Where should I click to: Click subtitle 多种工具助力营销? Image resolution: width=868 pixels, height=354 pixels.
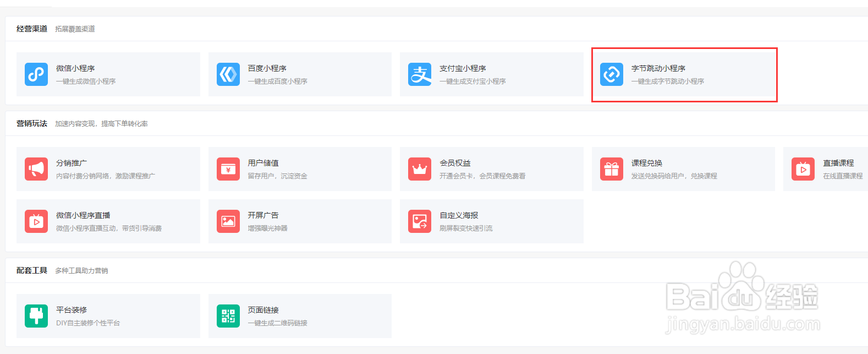(81, 271)
